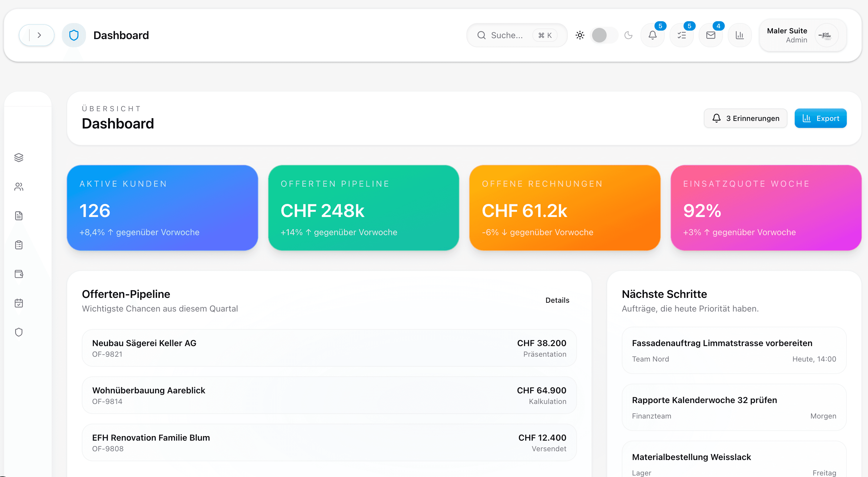
Task: Open notifications via the bell icon
Action: [653, 35]
